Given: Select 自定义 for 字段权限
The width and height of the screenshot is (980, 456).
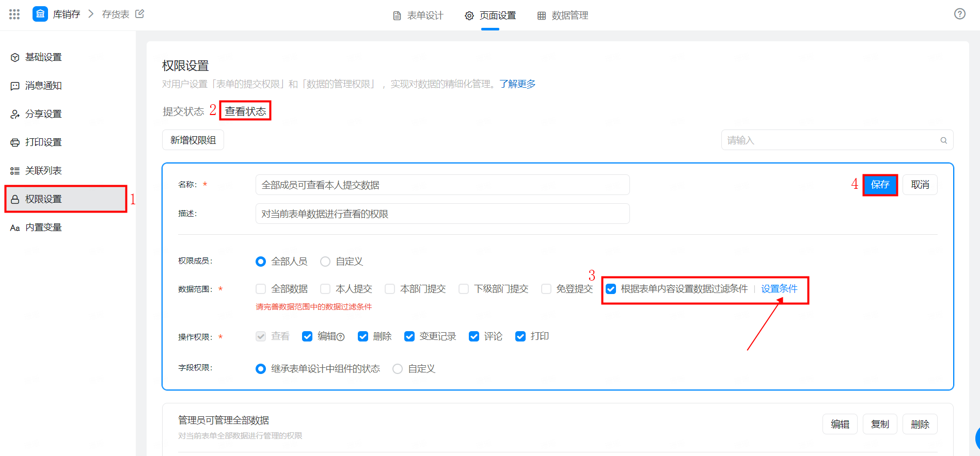Looking at the screenshot, I should pyautogui.click(x=398, y=369).
